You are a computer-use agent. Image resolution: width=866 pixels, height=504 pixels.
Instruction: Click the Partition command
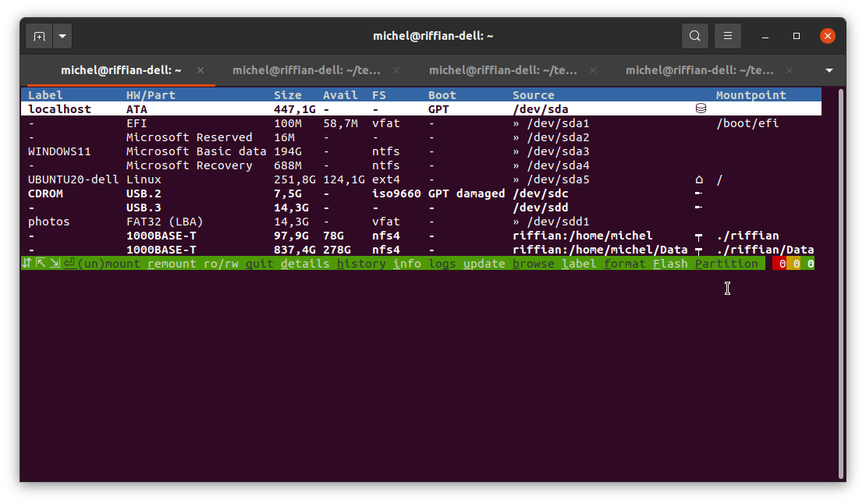click(x=726, y=264)
